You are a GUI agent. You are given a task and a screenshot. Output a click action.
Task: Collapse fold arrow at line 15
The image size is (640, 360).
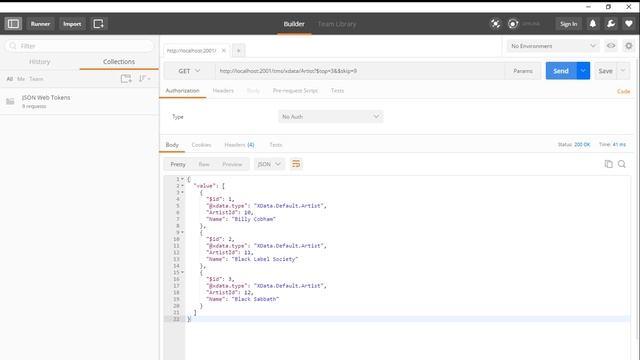[182, 272]
